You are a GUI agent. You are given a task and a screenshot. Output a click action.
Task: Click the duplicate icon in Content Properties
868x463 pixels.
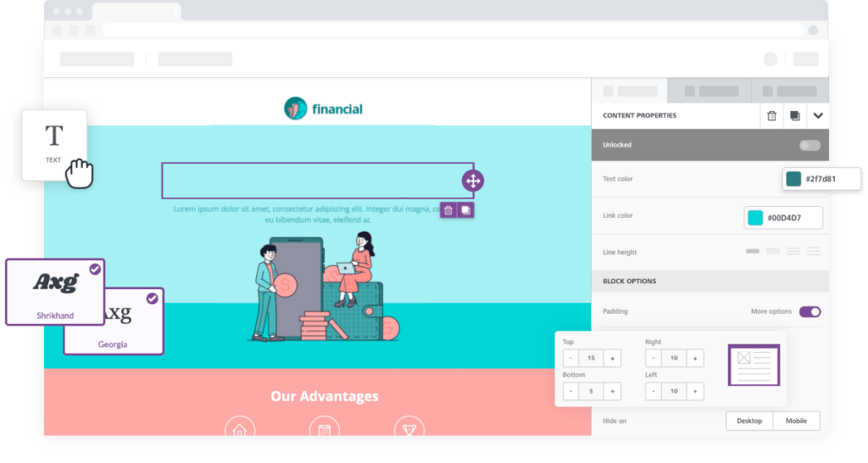795,115
